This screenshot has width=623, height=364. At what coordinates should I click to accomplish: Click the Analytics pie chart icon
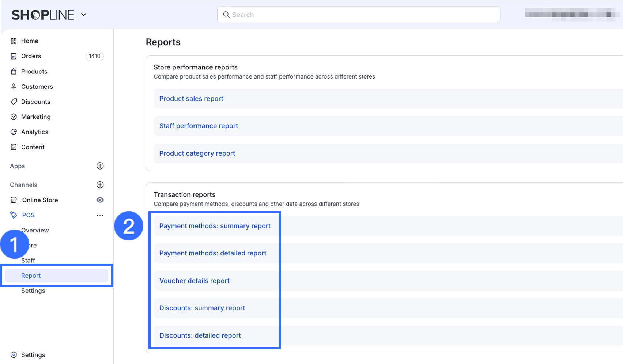14,132
